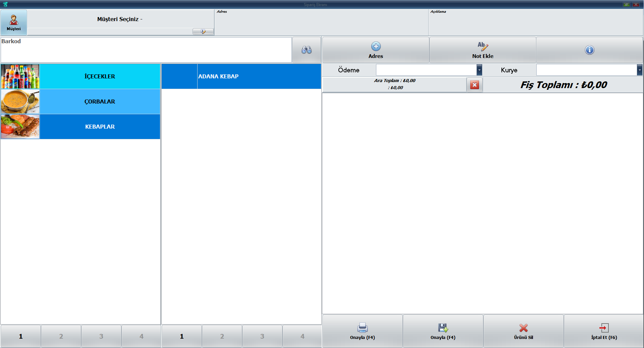Image resolution: width=644 pixels, height=348 pixels.
Task: Delete the product with Ürünü Sil
Action: [x=523, y=331]
